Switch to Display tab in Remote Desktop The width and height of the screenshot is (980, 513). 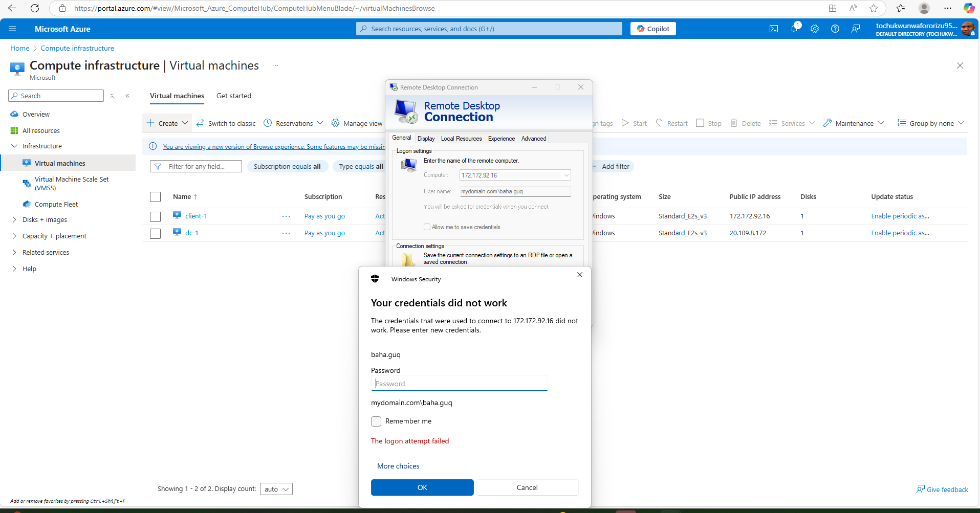(x=426, y=139)
